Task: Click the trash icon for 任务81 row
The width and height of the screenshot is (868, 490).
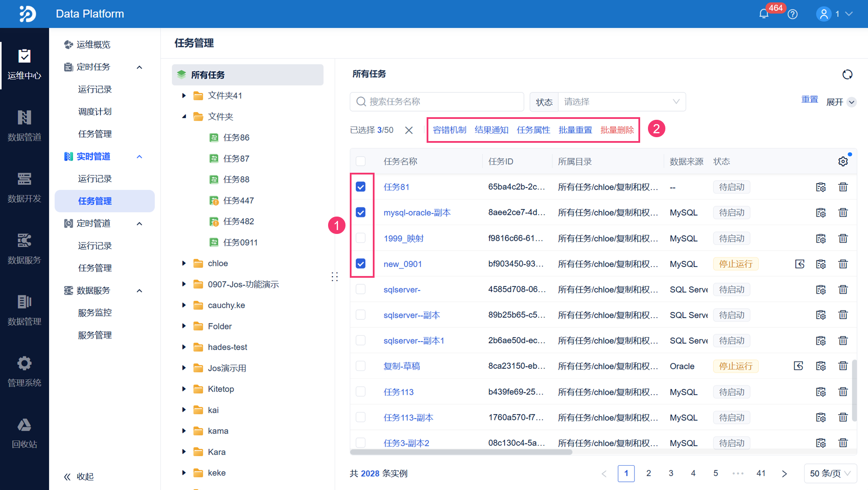Action: point(843,187)
